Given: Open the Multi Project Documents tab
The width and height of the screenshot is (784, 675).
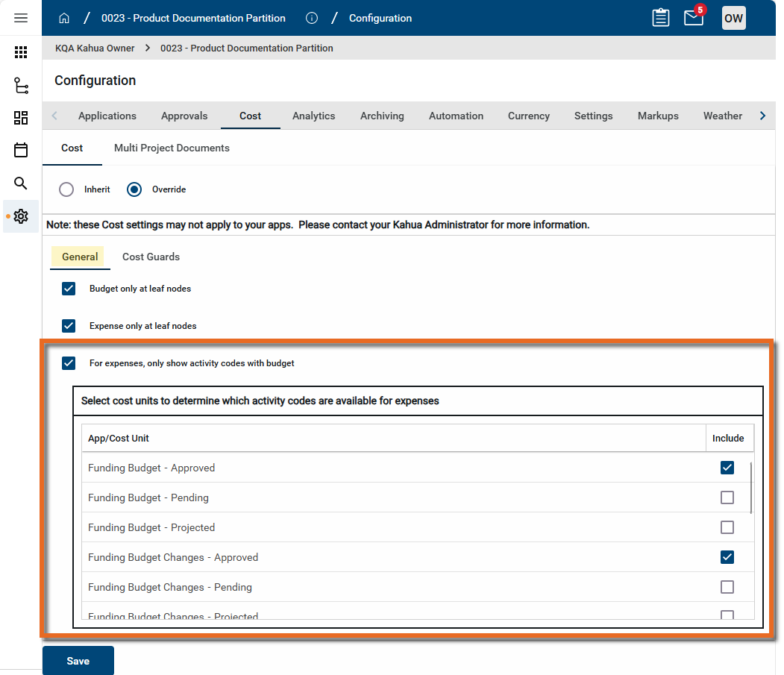Looking at the screenshot, I should point(172,148).
